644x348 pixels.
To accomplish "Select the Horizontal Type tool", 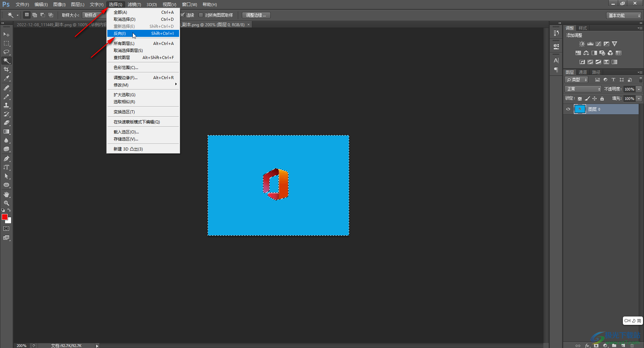I will point(6,167).
